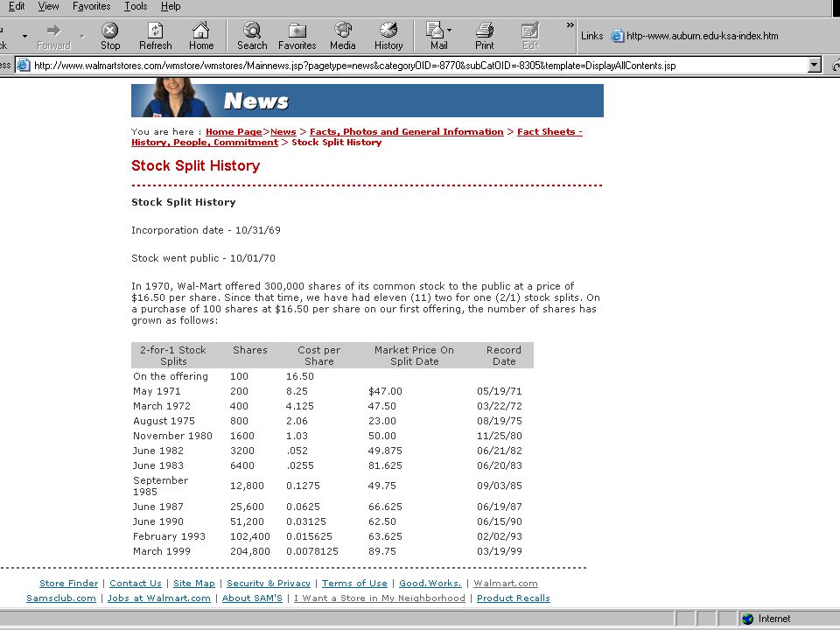840x630 pixels.
Task: Open the About SAM'S footer link
Action: (x=252, y=598)
